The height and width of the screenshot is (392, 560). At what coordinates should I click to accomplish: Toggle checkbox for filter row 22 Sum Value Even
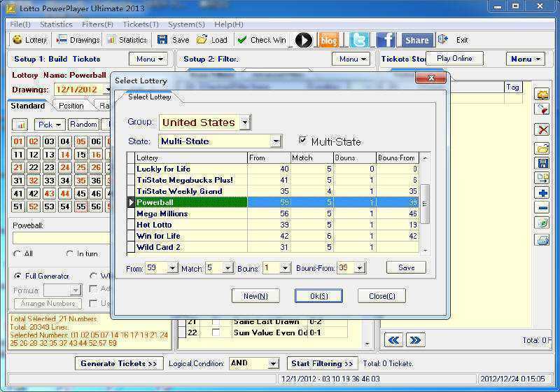click(216, 332)
